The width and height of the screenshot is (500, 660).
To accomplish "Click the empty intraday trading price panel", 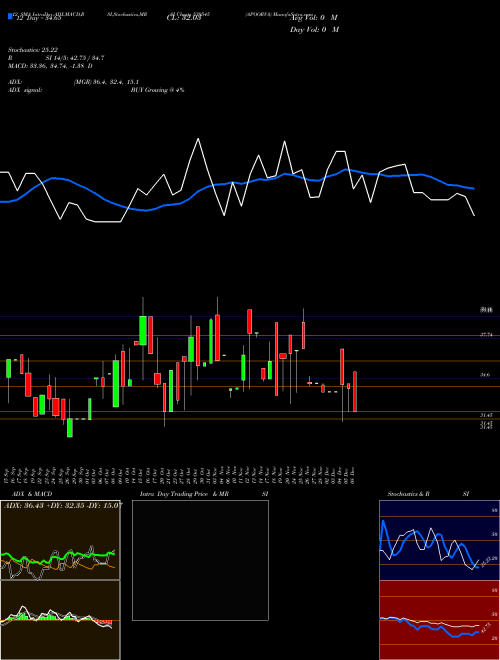I will [200, 560].
